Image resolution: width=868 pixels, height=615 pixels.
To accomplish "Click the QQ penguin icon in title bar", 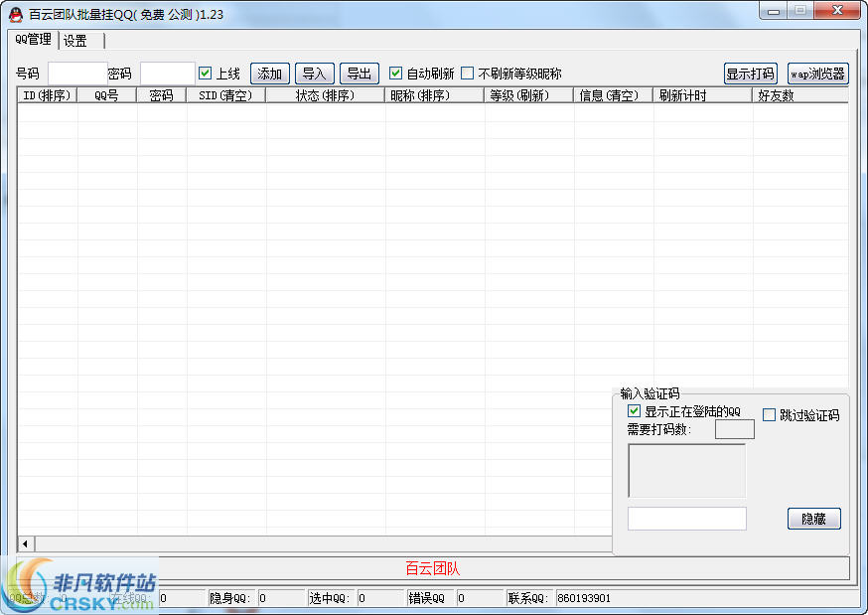I will (16, 14).
